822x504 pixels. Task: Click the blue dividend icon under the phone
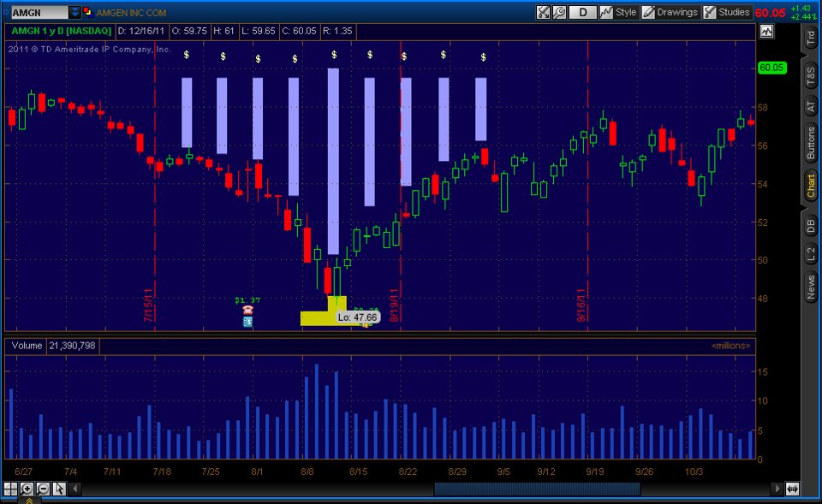tap(248, 321)
